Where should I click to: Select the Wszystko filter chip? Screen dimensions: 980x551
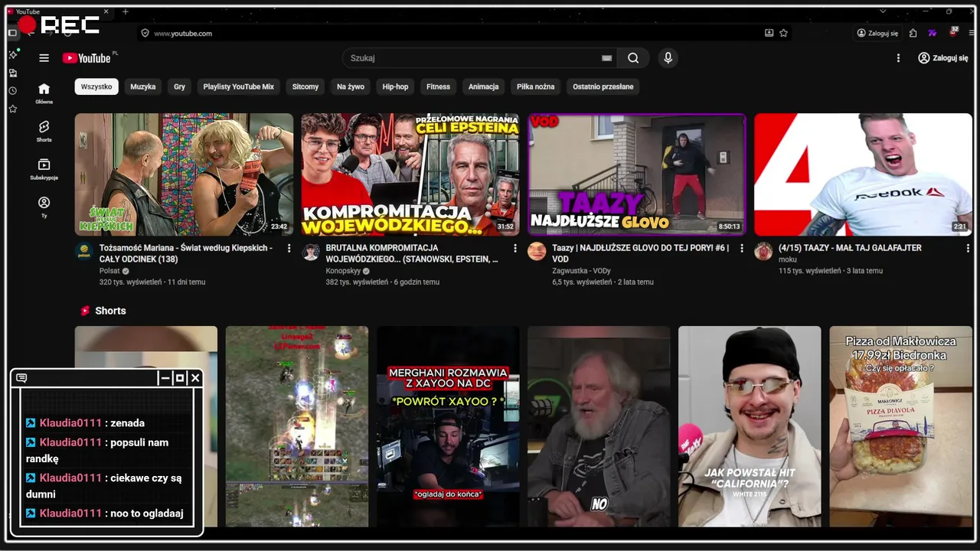tap(96, 86)
